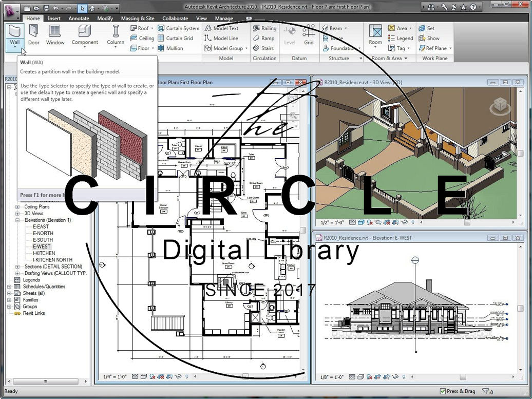Screen dimensions: 532x399
Task: Switch to the Massing & Site tab
Action: coord(137,18)
